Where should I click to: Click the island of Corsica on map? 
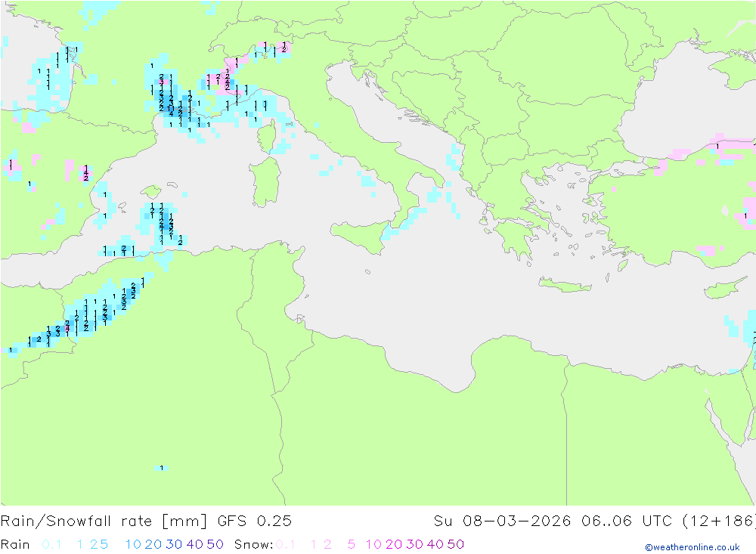pos(267,137)
